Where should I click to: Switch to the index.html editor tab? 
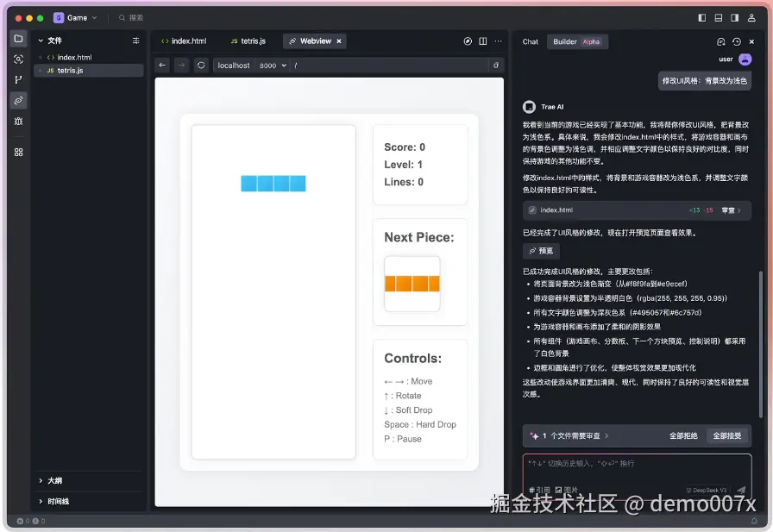click(184, 41)
